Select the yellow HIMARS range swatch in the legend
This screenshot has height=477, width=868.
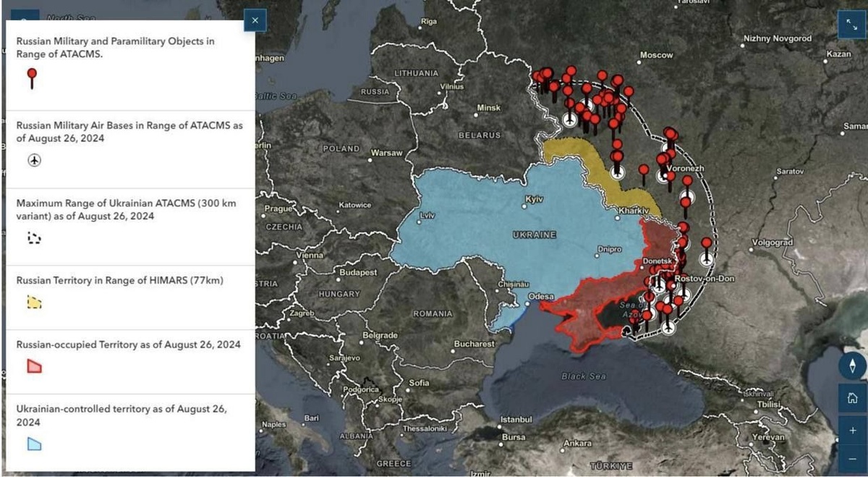coord(34,303)
